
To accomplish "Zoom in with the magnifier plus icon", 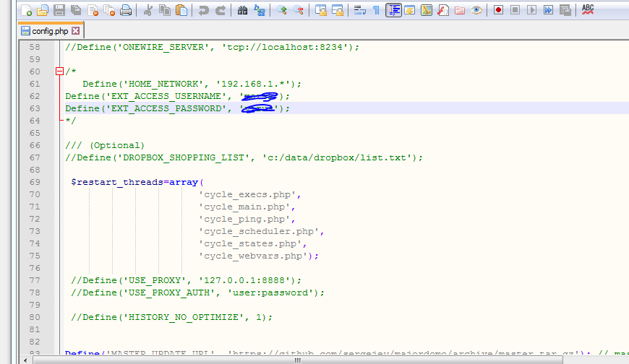I will pos(282,10).
